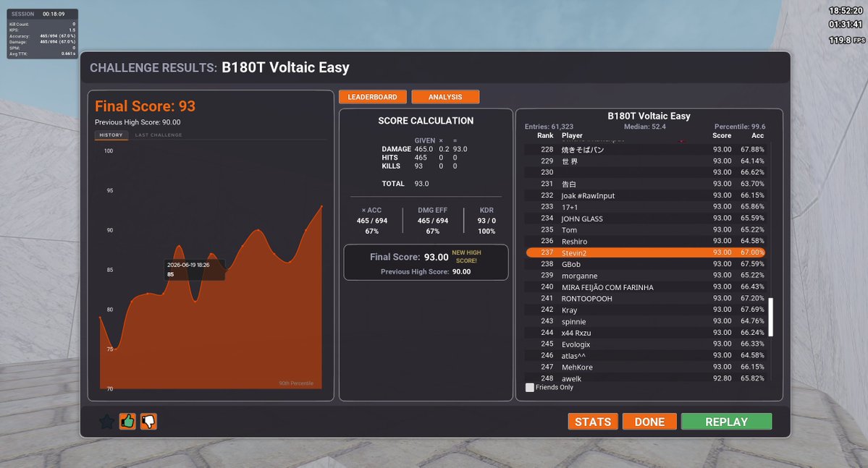Viewport: 868px width, 468px height.
Task: Click the 90th Percentile graph label
Action: click(296, 383)
